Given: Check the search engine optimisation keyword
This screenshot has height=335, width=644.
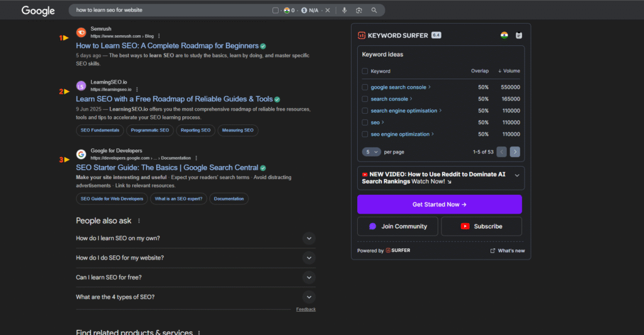Looking at the screenshot, I should point(365,111).
